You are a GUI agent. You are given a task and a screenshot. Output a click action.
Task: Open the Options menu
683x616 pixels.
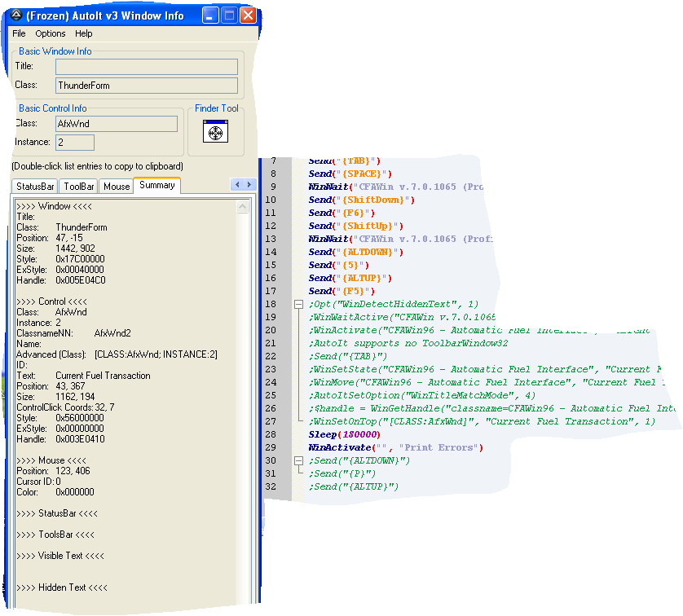tap(51, 33)
